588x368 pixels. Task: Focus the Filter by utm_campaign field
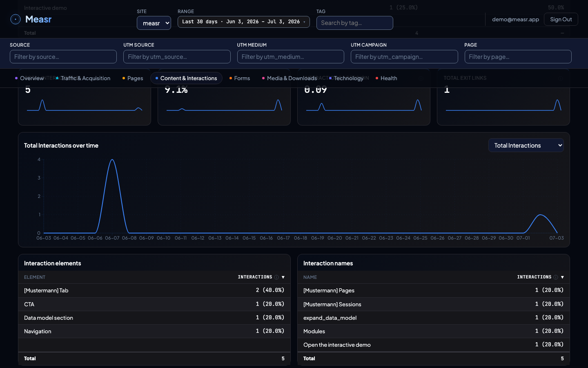click(404, 57)
